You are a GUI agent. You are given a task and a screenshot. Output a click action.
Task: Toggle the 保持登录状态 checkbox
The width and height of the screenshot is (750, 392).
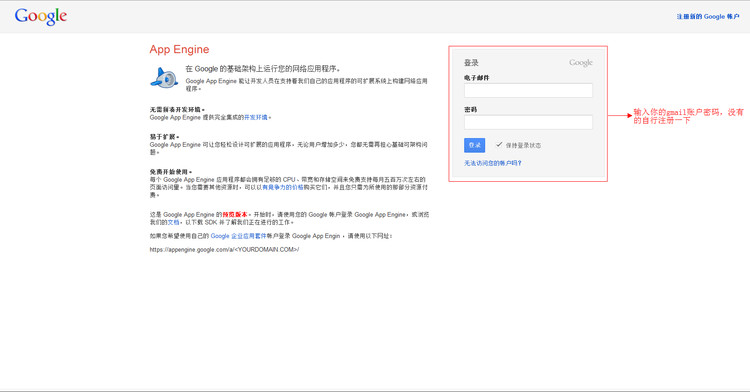pyautogui.click(x=499, y=144)
